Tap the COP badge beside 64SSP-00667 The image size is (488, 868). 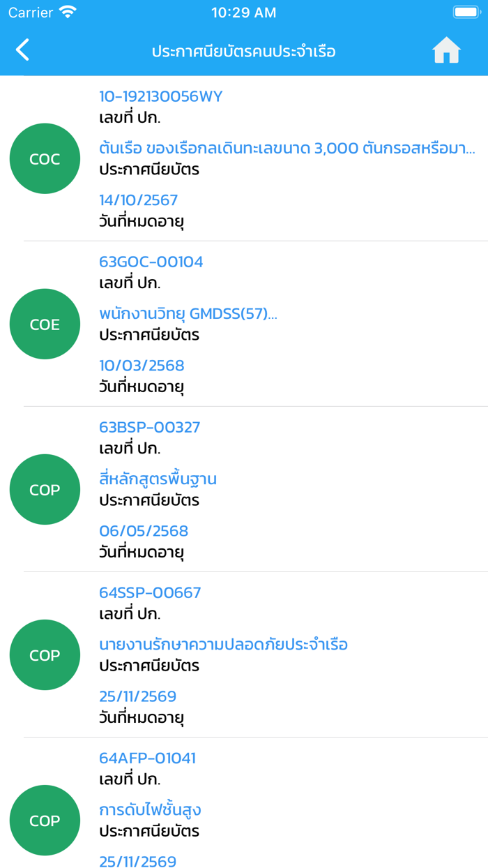click(x=45, y=655)
